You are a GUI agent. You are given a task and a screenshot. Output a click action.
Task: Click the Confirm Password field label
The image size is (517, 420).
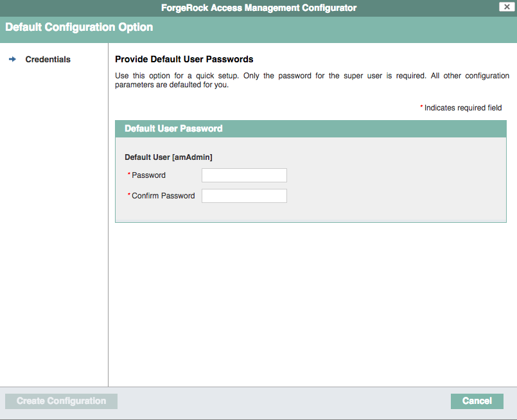click(x=163, y=196)
